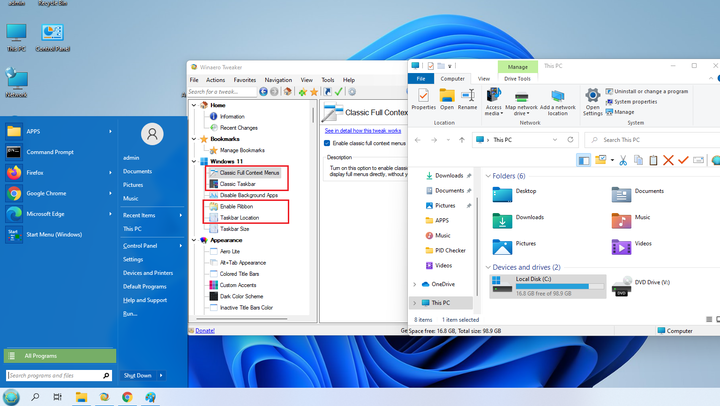Viewport: 720px width, 406px height.
Task: Collapse the Home tree node in Winaero
Action: coord(194,105)
